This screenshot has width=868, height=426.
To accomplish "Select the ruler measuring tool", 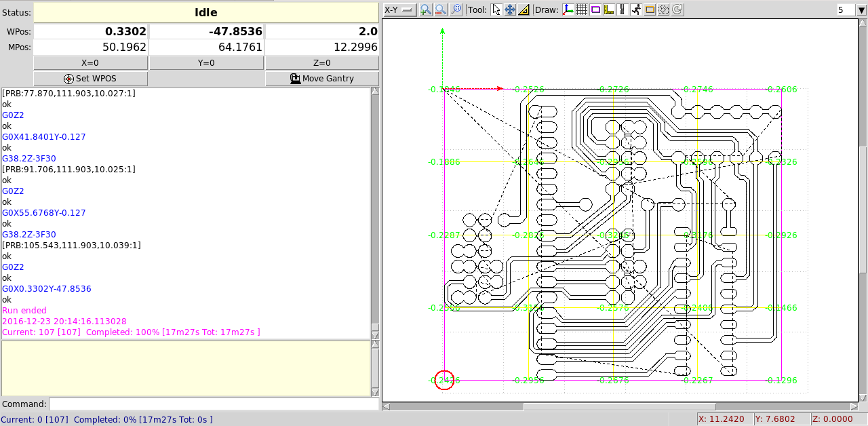I will click(524, 9).
